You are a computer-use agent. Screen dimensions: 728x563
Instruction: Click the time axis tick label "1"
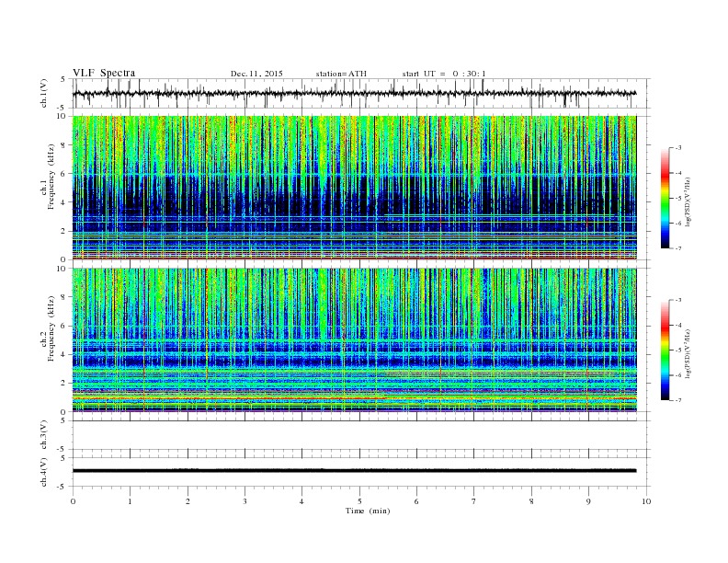click(131, 501)
